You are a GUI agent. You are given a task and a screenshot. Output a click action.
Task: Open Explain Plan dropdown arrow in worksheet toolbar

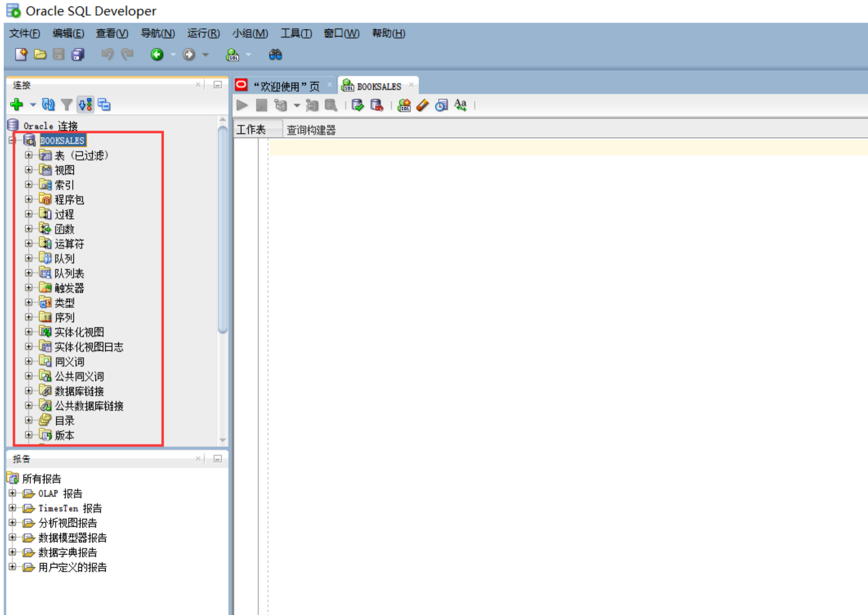tap(297, 105)
